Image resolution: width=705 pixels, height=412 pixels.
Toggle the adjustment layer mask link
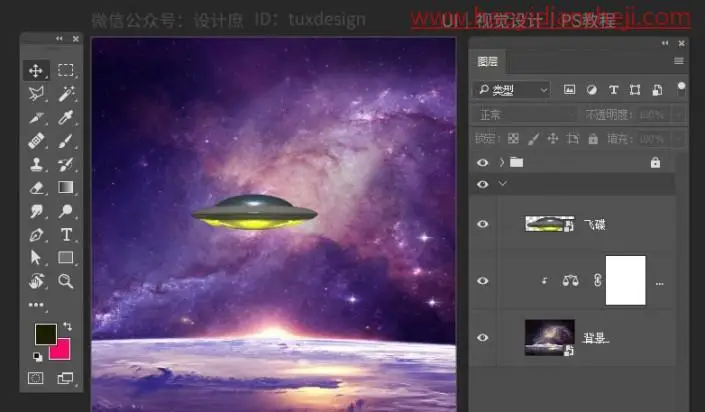[597, 281]
